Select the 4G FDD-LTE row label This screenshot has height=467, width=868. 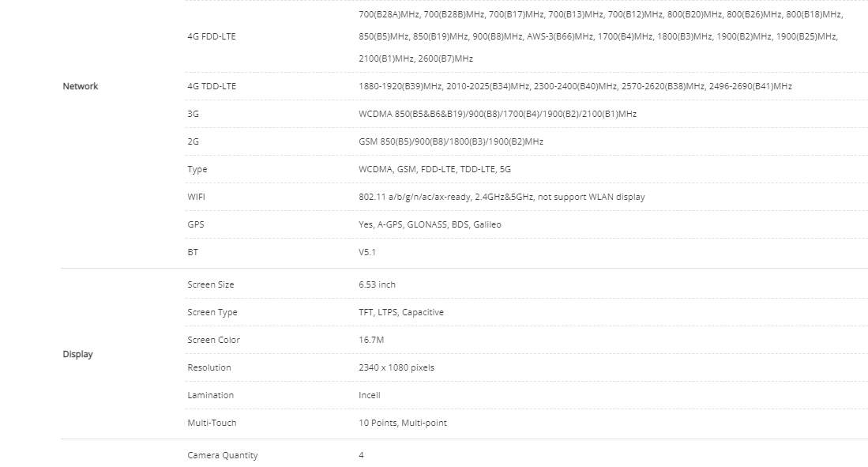tap(212, 36)
